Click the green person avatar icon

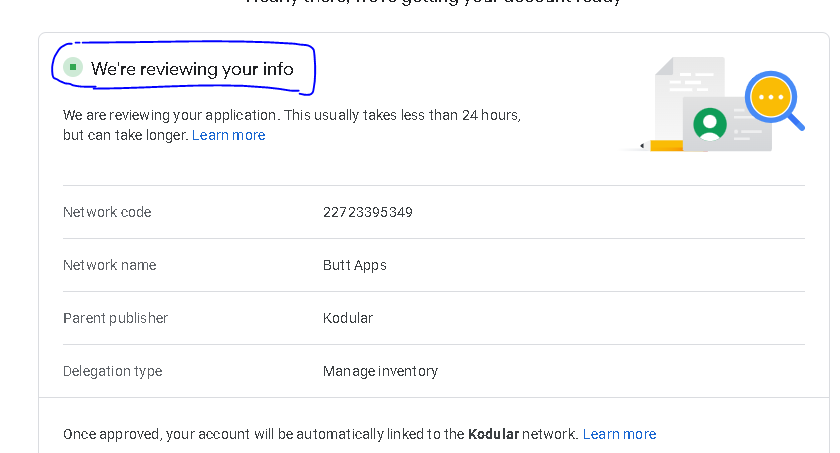(x=710, y=123)
